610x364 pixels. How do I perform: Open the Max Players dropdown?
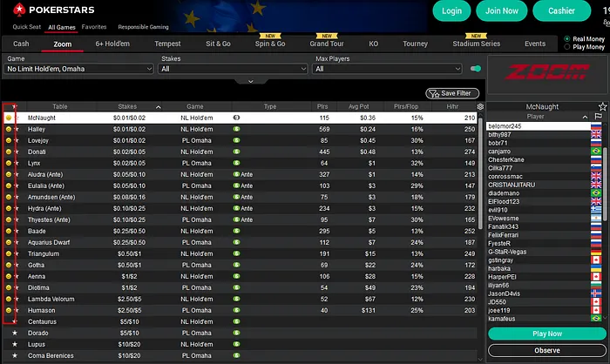pos(387,69)
